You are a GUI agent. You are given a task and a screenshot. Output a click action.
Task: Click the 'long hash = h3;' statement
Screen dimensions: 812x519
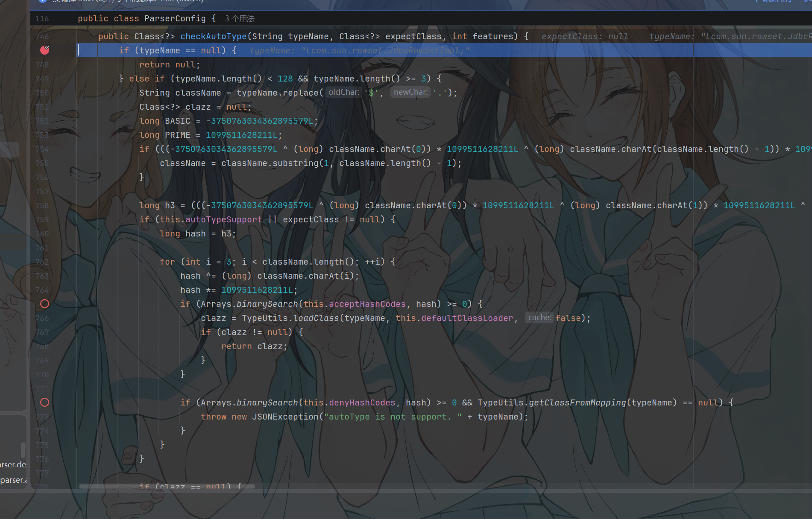click(x=198, y=233)
